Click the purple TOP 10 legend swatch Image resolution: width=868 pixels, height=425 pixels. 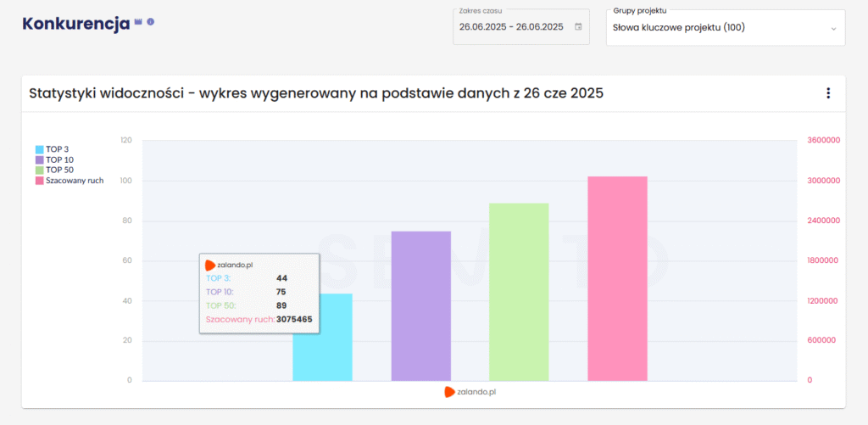pyautogui.click(x=39, y=160)
